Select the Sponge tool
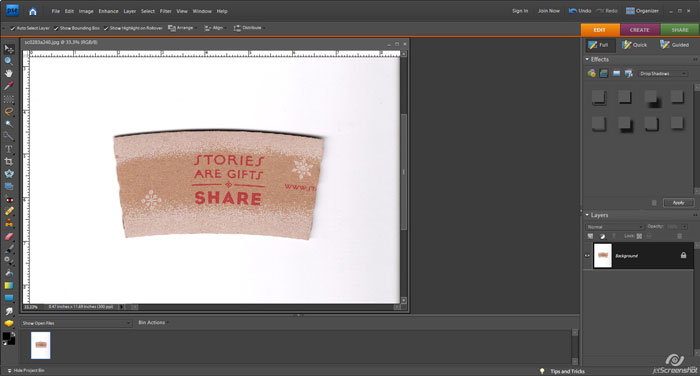Screen dimensions: 700x376 click(8, 323)
